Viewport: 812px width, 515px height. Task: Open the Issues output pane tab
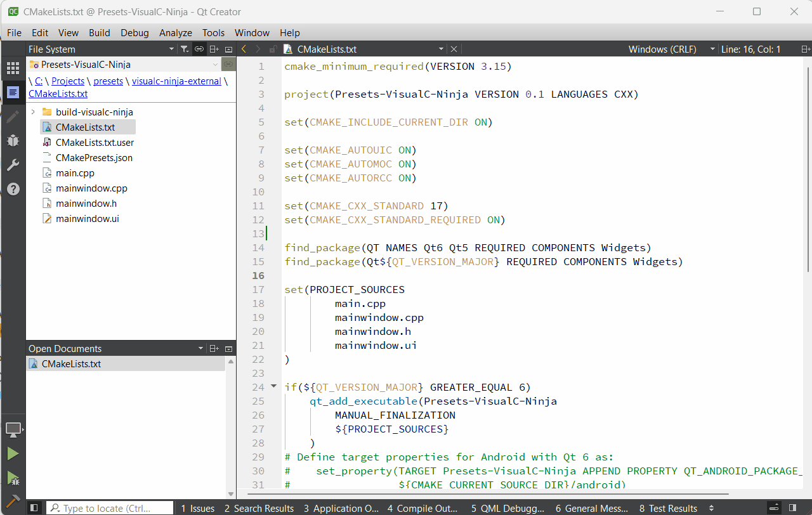click(x=197, y=508)
